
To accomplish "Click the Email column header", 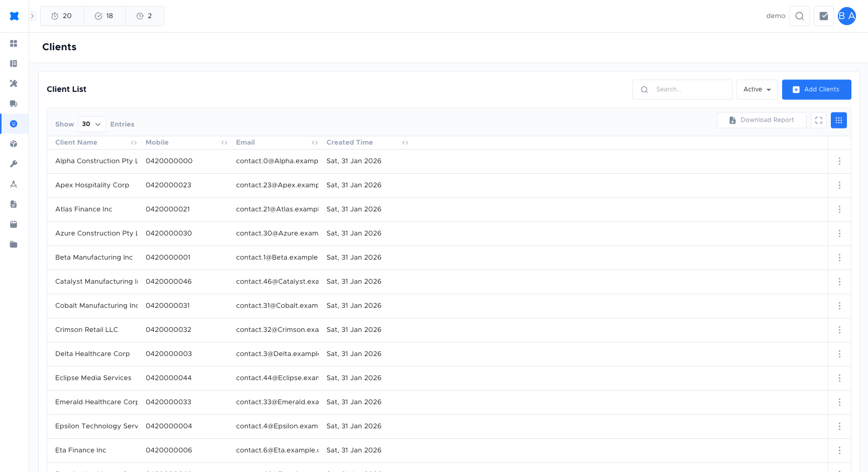I will (246, 143).
